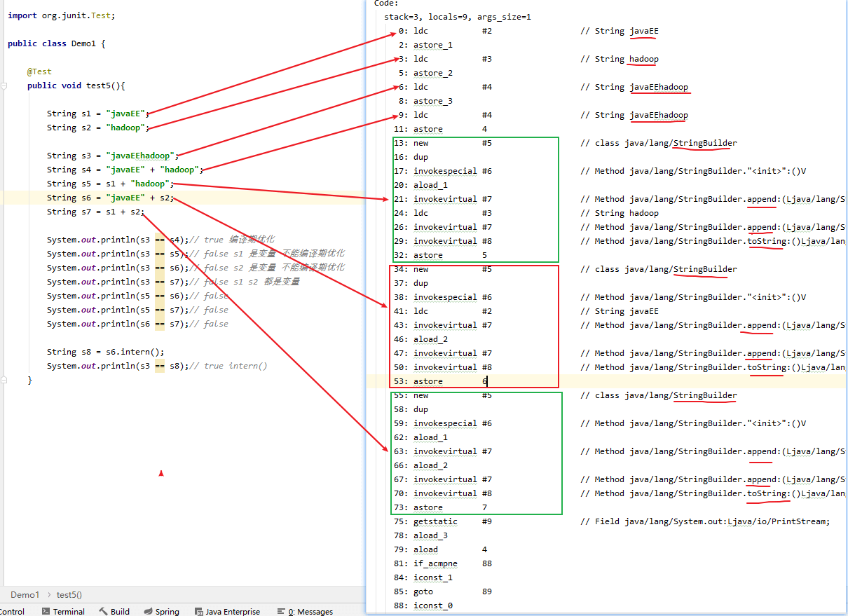Click comment '// String javaEEhadoop' at offset 6
This screenshot has width=848, height=616.
tap(634, 87)
